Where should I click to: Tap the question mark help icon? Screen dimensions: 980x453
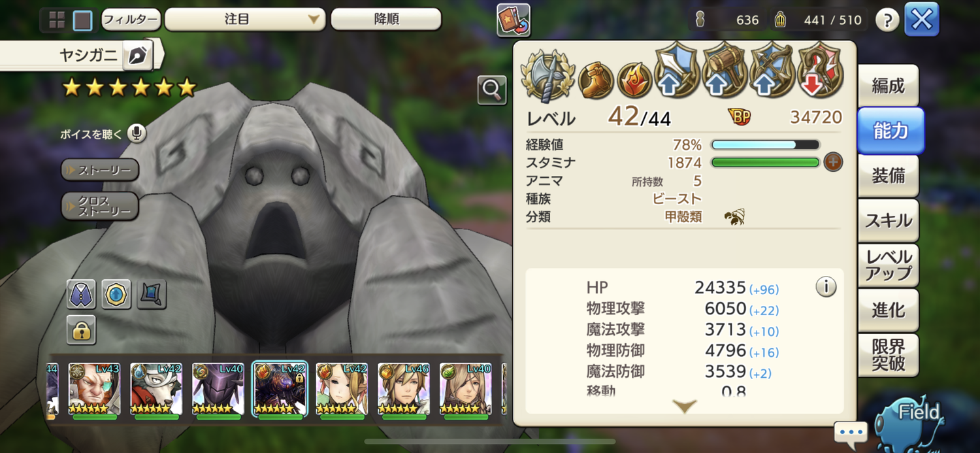pyautogui.click(x=887, y=21)
